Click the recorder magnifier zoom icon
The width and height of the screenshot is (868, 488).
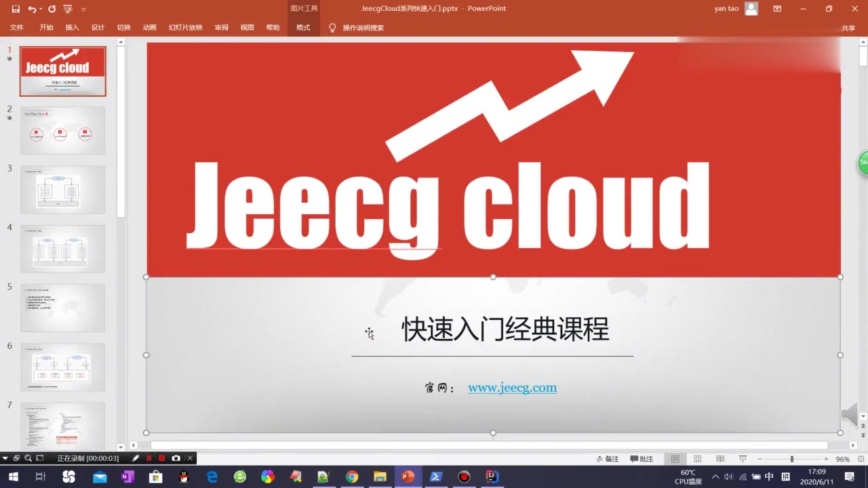28,458
